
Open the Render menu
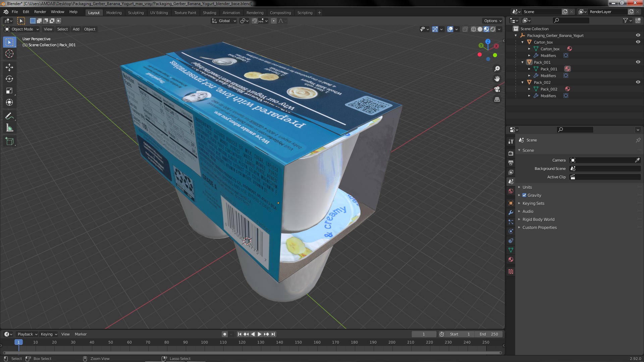[40, 12]
